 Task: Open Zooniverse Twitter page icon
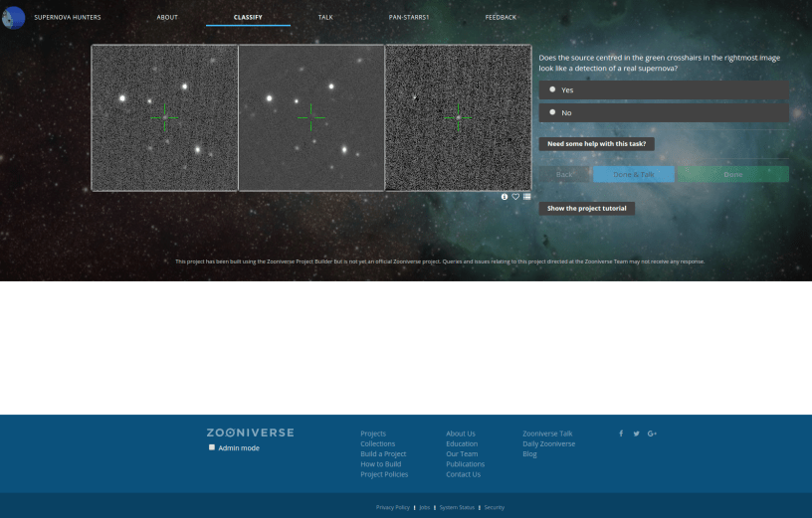pyautogui.click(x=636, y=433)
